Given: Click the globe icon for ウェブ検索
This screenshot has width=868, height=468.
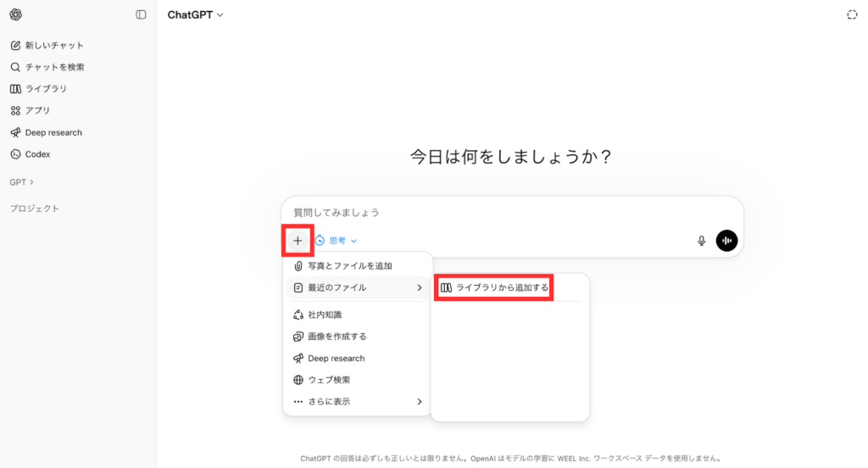Looking at the screenshot, I should 298,380.
